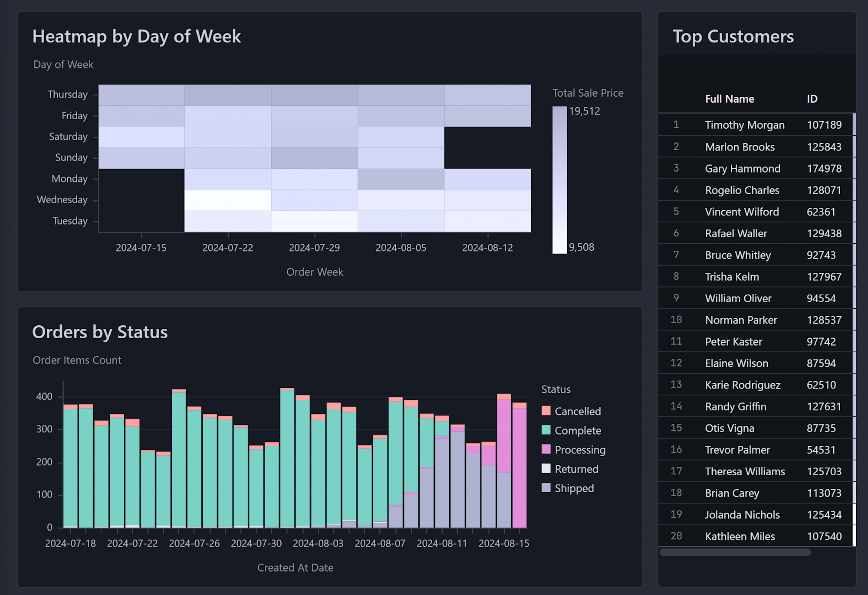Click the 2024-07-26 Complete bar segment

click(194, 468)
